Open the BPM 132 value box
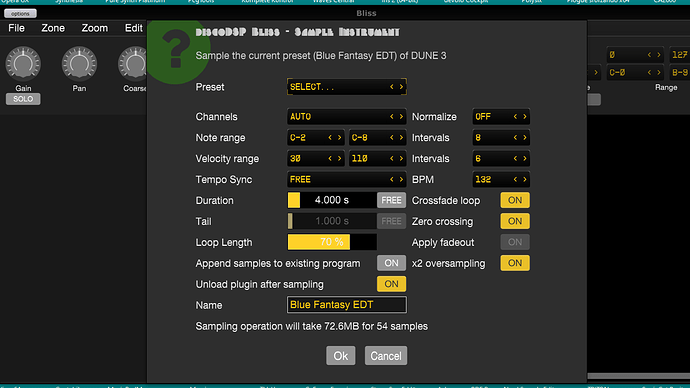This screenshot has width=690, height=388. (x=501, y=179)
